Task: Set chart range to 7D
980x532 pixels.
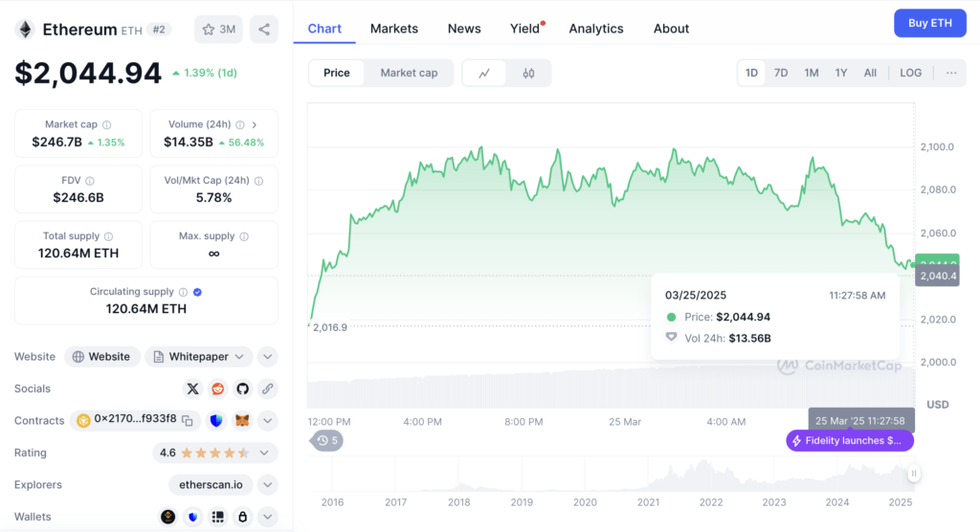Action: point(781,73)
